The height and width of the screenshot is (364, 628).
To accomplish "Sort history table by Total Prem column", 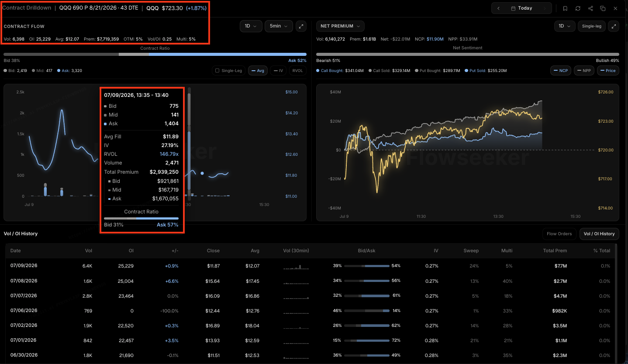I will (555, 251).
